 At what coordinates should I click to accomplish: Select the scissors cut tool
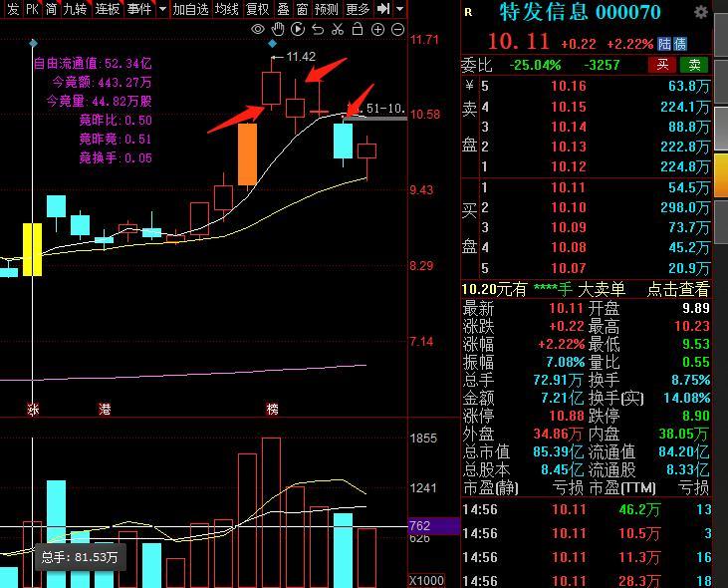pos(338,29)
